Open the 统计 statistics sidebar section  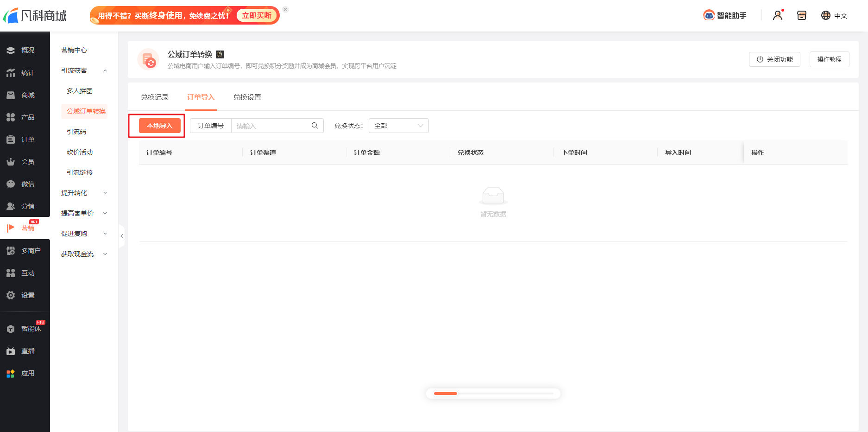click(25, 73)
